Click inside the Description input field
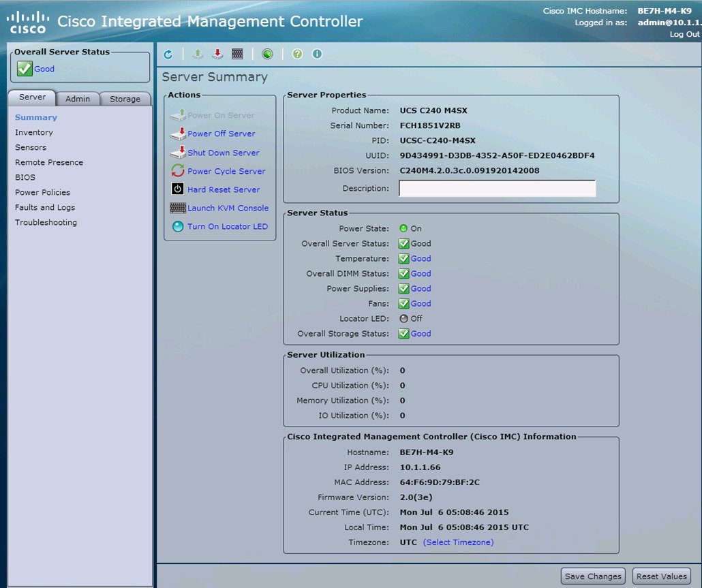The image size is (702, 588). [496, 187]
